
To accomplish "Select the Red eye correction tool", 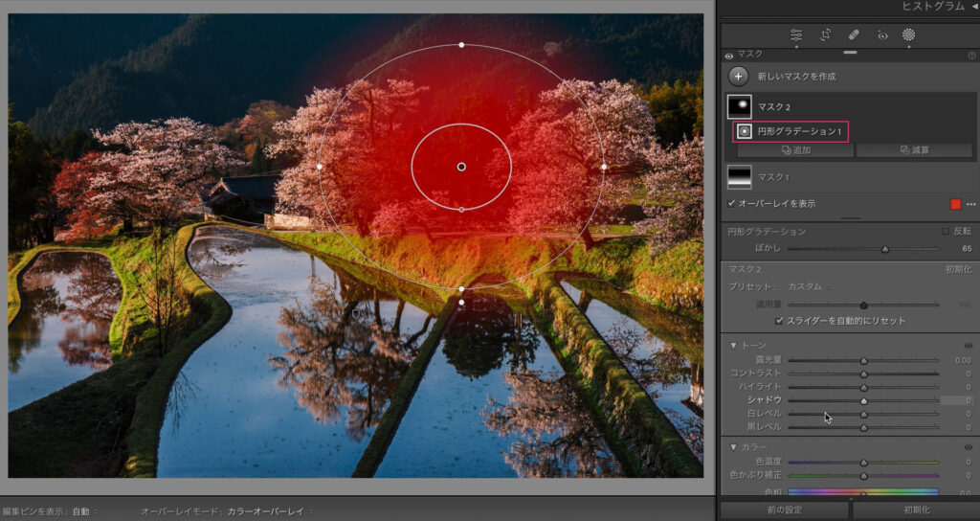I will [x=881, y=34].
